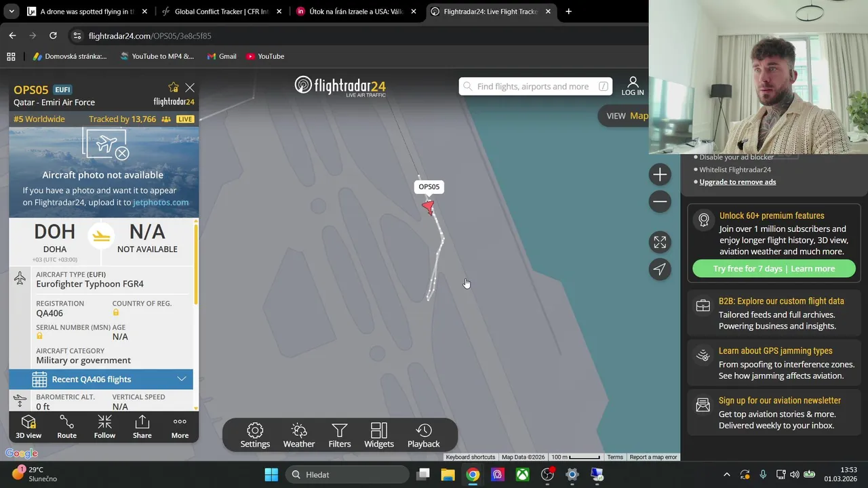868x488 pixels.
Task: Open Keyboard shortcuts on the map
Action: pyautogui.click(x=470, y=457)
